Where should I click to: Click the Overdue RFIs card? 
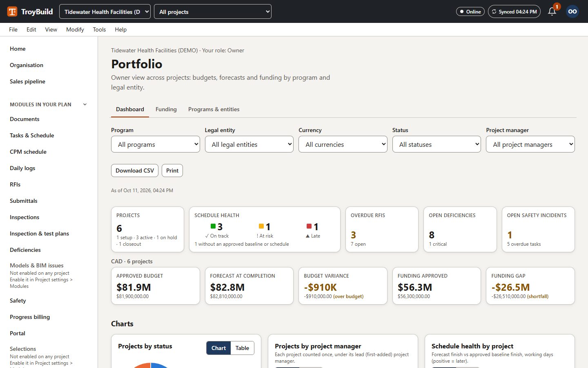click(382, 229)
